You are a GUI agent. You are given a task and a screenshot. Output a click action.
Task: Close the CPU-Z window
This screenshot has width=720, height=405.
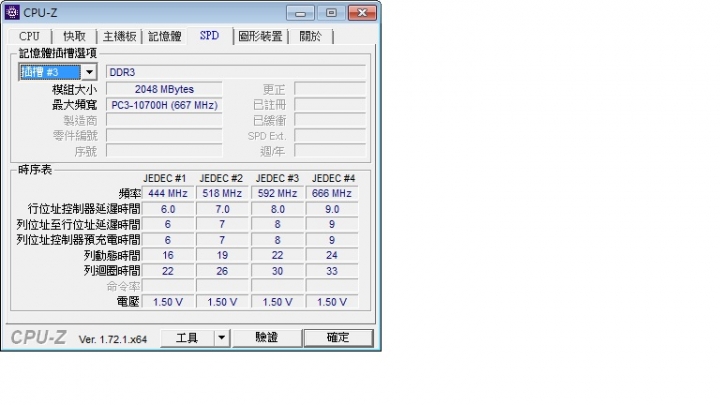pos(362,13)
